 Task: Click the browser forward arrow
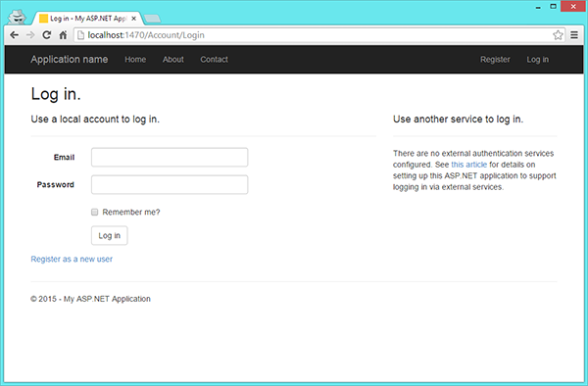tap(30, 35)
